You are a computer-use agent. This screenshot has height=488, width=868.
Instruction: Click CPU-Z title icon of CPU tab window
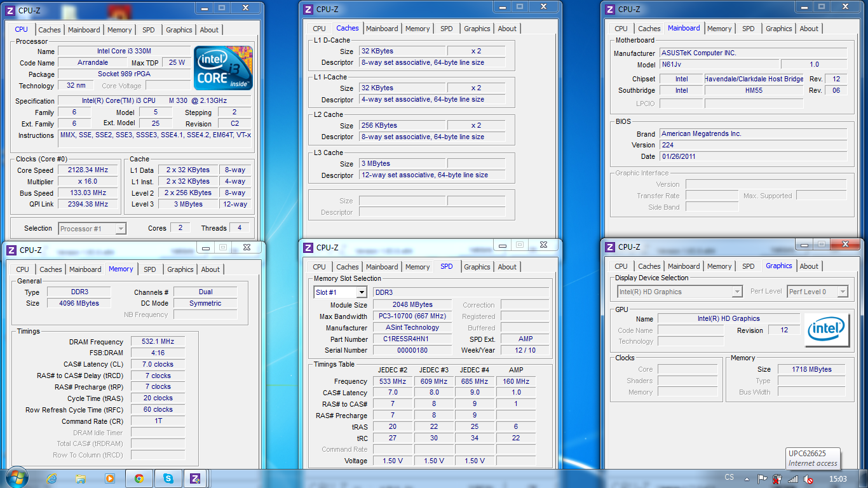click(10, 10)
